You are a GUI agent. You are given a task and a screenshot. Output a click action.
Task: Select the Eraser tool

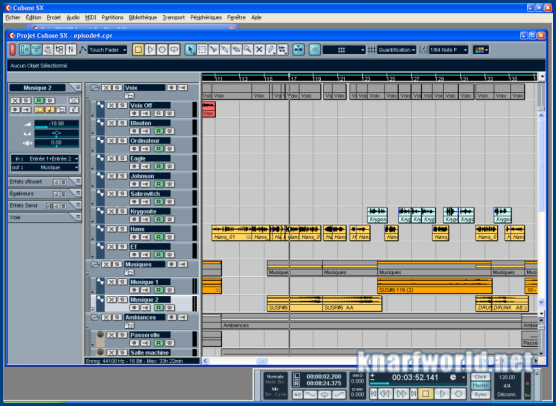[x=237, y=50]
